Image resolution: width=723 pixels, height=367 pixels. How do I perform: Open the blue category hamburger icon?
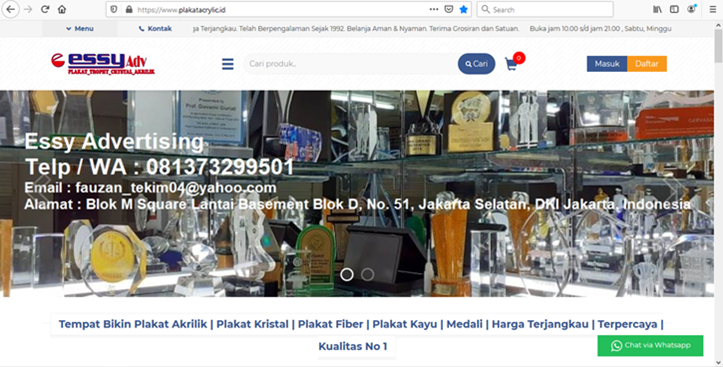[228, 64]
